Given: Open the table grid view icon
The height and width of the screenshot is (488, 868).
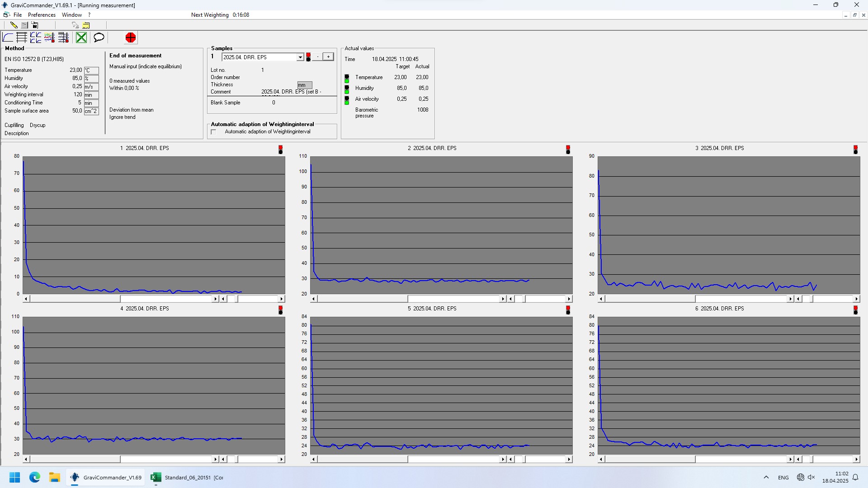Looking at the screenshot, I should pyautogui.click(x=22, y=38).
